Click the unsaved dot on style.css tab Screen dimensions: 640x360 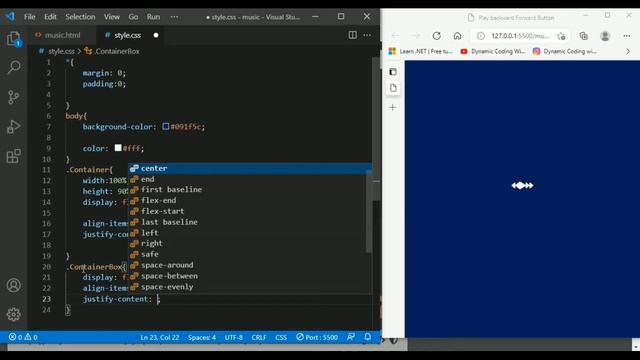click(x=156, y=35)
